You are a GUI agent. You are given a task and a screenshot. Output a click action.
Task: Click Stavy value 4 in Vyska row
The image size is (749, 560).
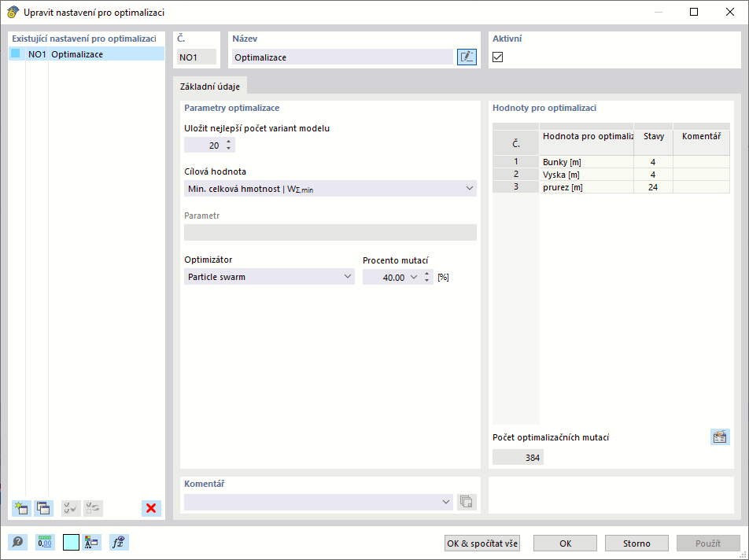(x=653, y=175)
